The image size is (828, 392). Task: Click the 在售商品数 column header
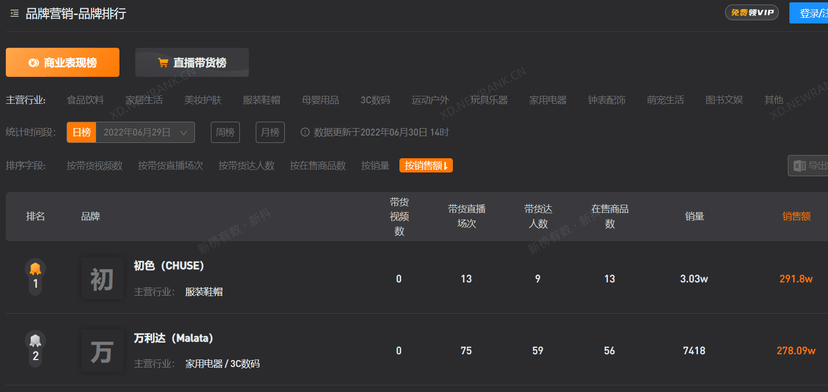pos(609,216)
